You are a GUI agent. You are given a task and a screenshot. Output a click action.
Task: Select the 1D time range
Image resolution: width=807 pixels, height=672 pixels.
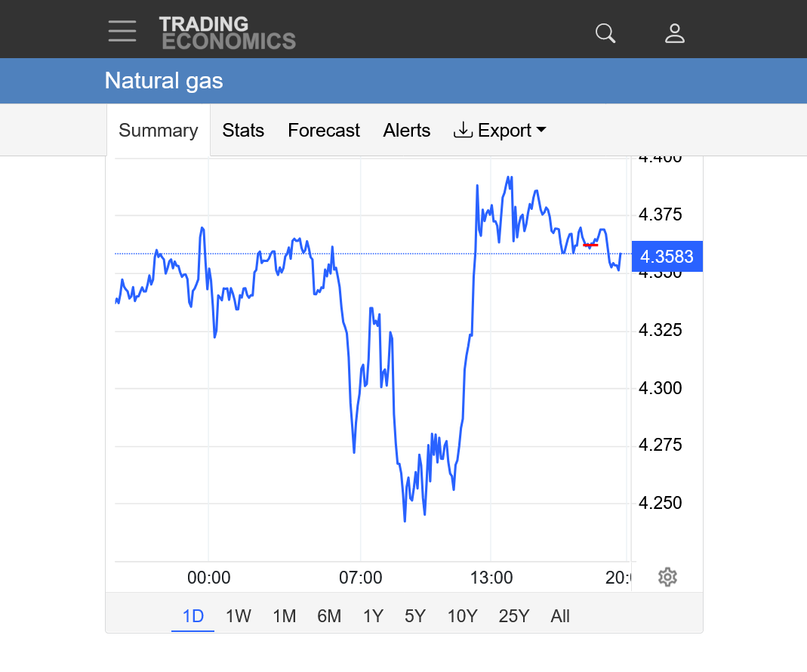[193, 616]
